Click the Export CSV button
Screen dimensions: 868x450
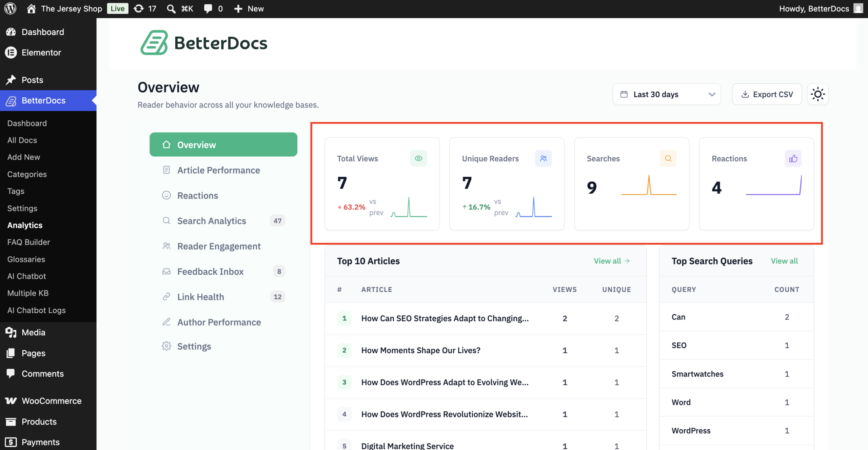(x=767, y=94)
